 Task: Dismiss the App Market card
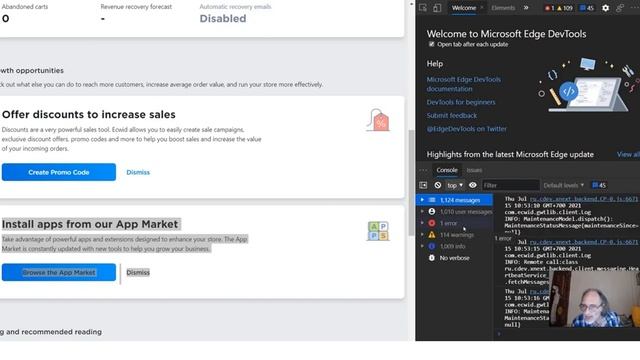138,272
